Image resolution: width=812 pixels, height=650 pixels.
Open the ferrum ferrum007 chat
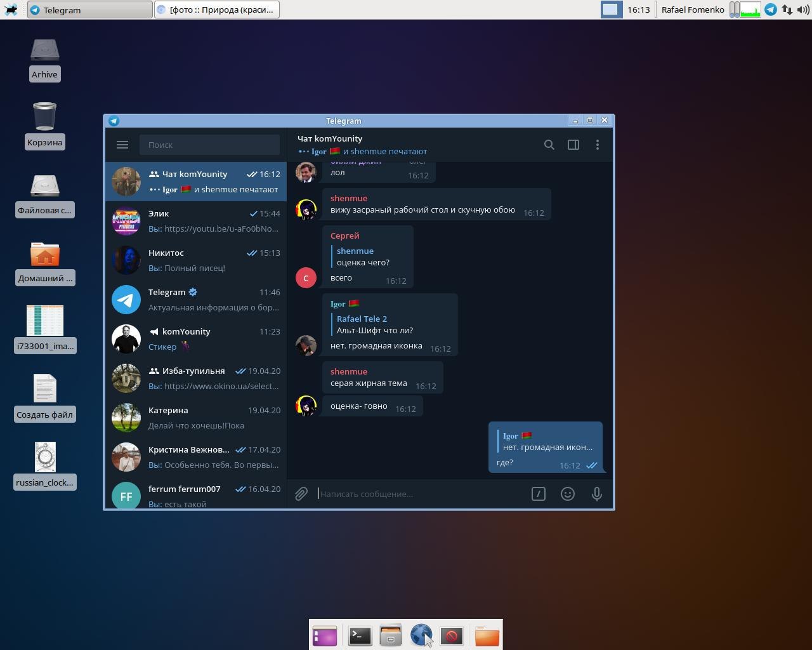point(195,493)
